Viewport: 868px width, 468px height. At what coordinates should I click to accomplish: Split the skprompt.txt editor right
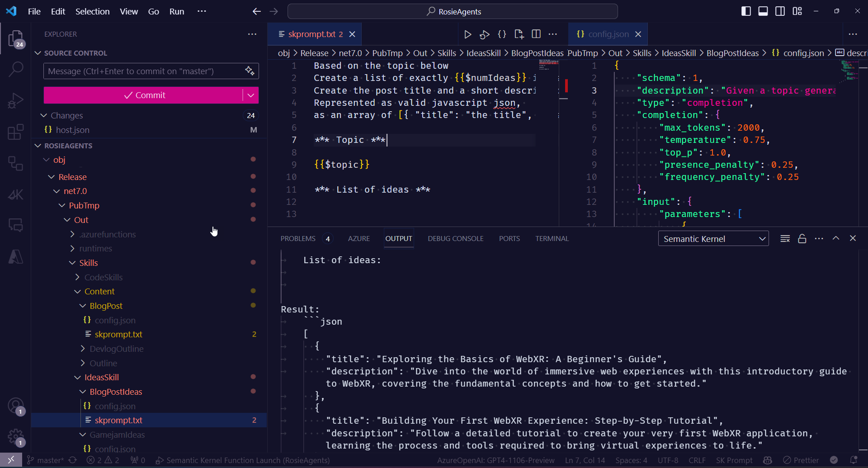(x=536, y=34)
